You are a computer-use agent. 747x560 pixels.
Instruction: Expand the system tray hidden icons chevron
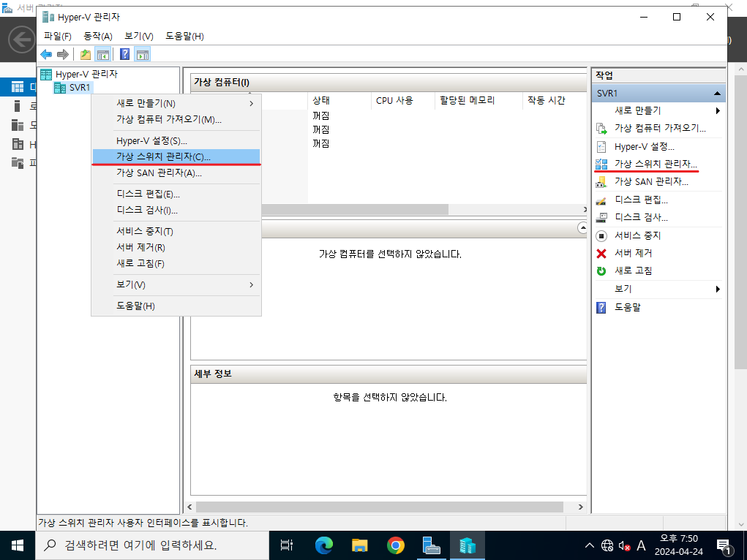[589, 545]
